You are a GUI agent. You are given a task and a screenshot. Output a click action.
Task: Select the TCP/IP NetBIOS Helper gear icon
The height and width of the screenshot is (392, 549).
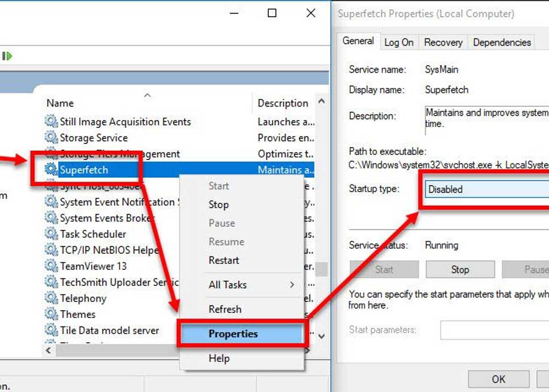click(51, 250)
